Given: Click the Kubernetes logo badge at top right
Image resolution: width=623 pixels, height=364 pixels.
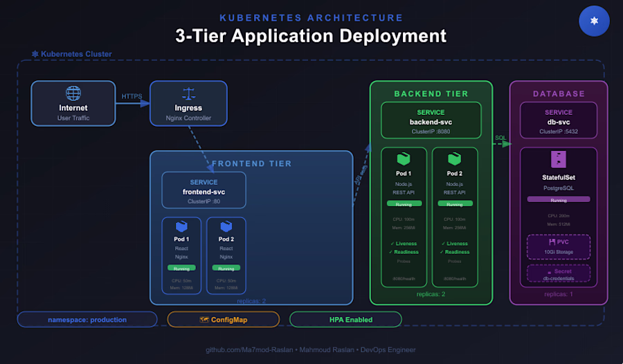Looking at the screenshot, I should [x=594, y=21].
